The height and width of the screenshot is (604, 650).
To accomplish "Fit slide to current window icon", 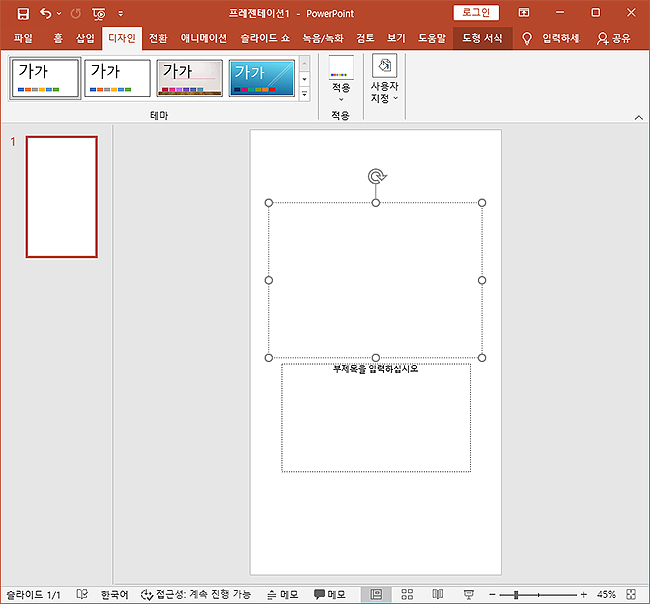I will coord(631,595).
